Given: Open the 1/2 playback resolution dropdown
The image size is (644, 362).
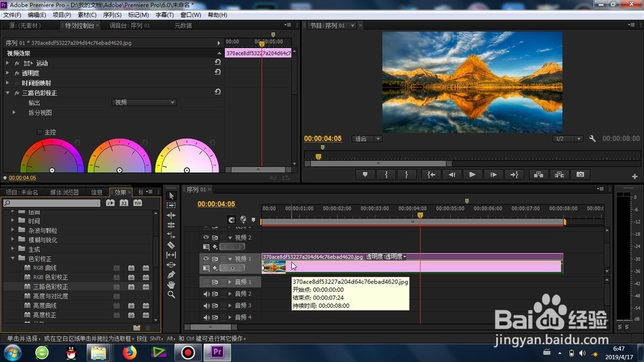Looking at the screenshot, I should pyautogui.click(x=567, y=139).
